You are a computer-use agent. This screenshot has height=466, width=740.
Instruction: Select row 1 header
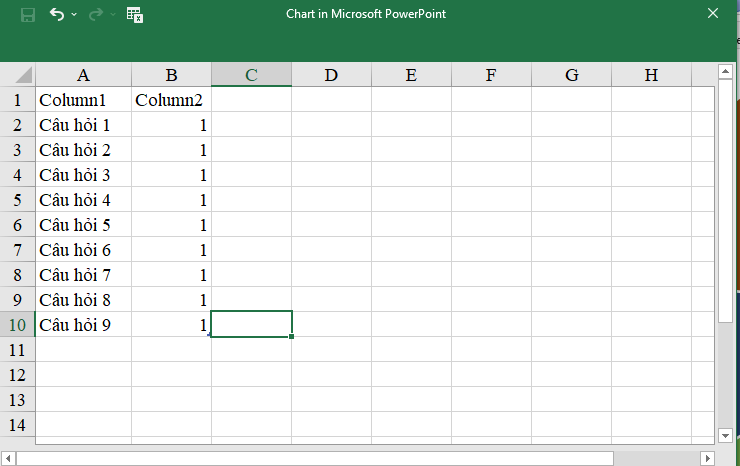click(17, 100)
